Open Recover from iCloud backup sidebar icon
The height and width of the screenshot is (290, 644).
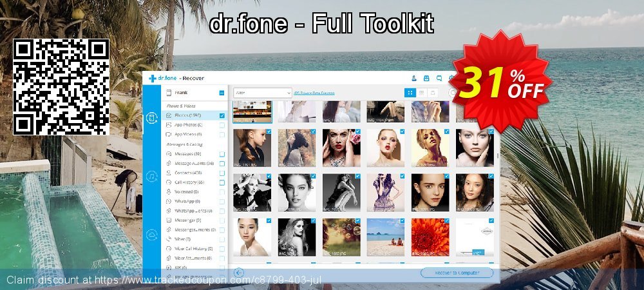[x=151, y=235]
